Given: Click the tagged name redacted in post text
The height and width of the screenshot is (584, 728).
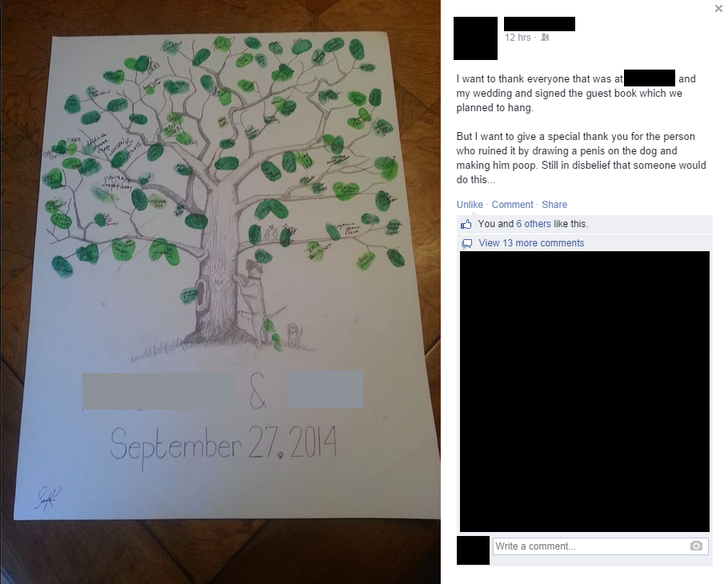Looking at the screenshot, I should point(650,78).
